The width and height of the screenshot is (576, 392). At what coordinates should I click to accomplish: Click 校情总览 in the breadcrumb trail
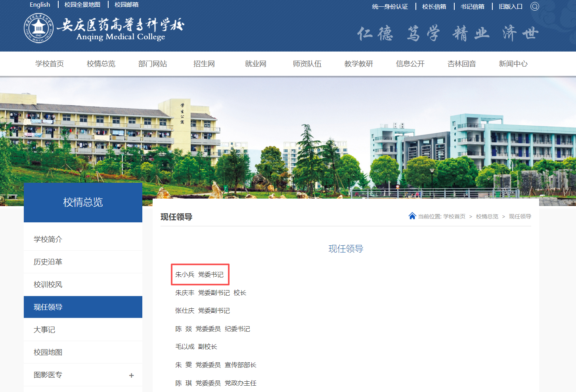point(487,216)
